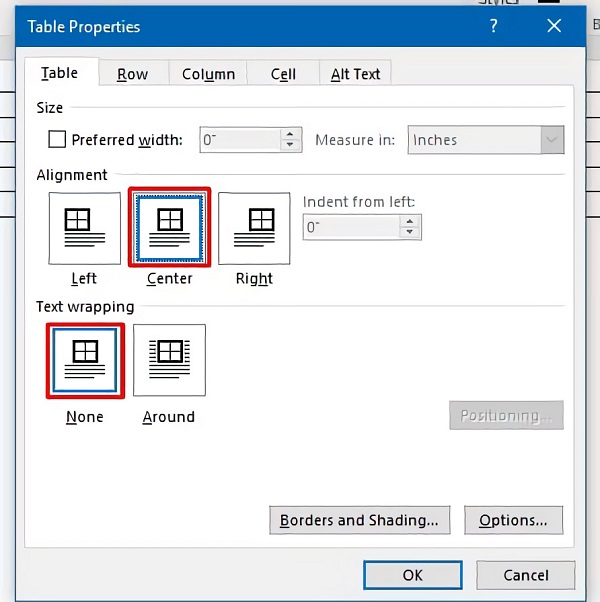Click the Help question mark icon
Screen dimensions: 600x602
pyautogui.click(x=493, y=27)
